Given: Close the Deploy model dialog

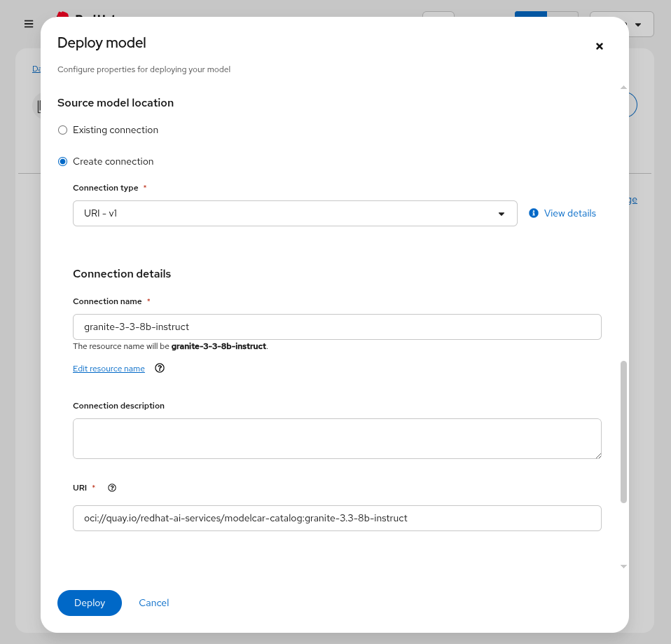Looking at the screenshot, I should click(x=599, y=46).
